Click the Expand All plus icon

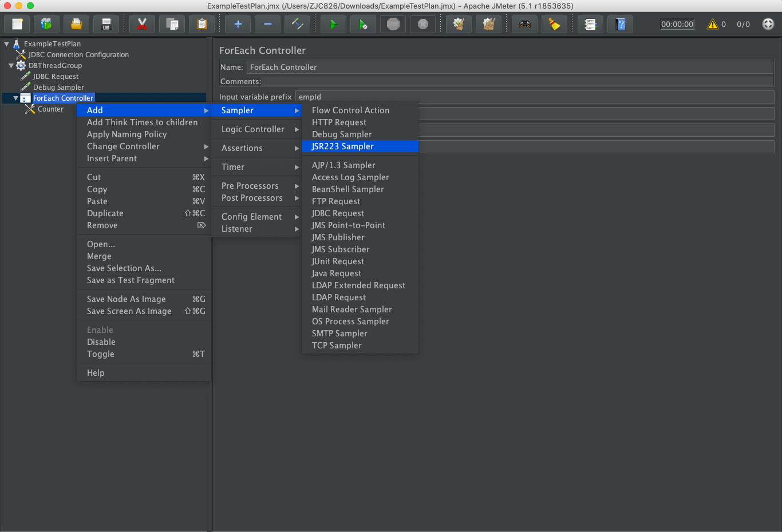[x=238, y=24]
